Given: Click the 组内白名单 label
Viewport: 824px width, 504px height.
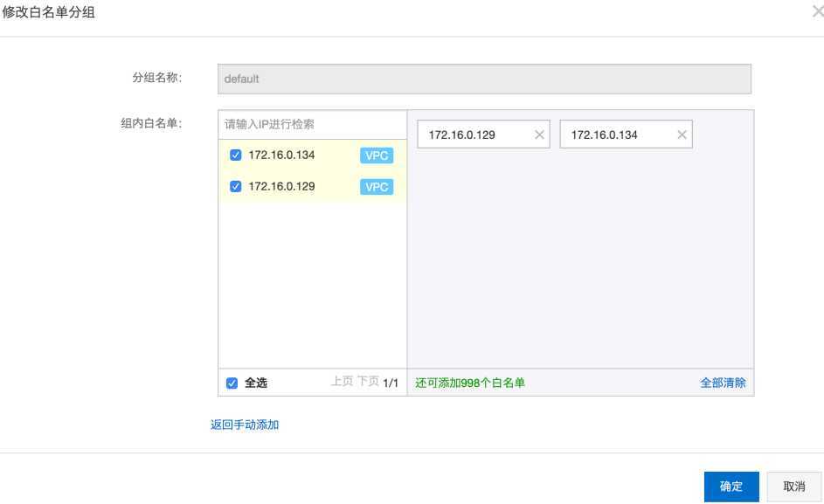Looking at the screenshot, I should click(x=151, y=123).
